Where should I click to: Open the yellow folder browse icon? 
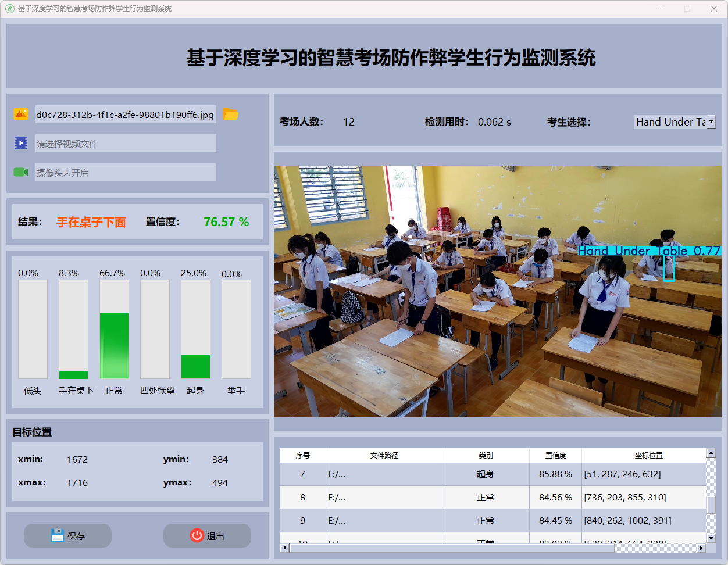click(x=231, y=114)
